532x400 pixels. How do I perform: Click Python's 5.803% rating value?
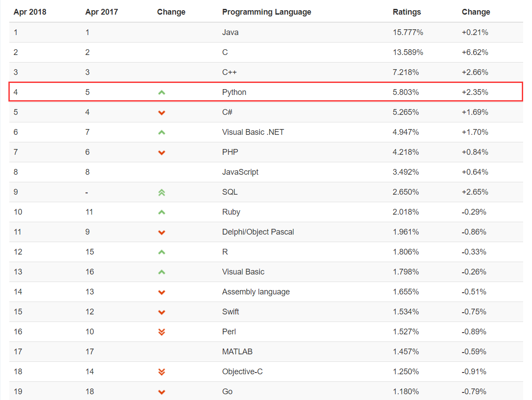[406, 92]
